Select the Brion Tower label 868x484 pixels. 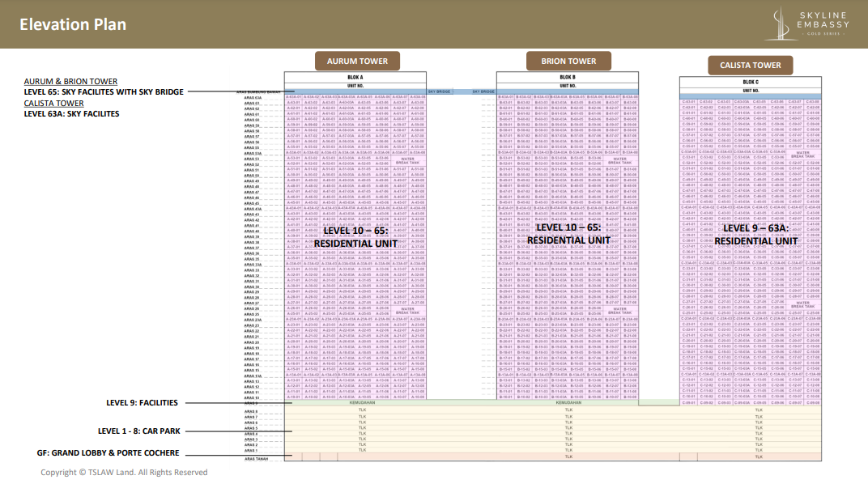click(568, 61)
